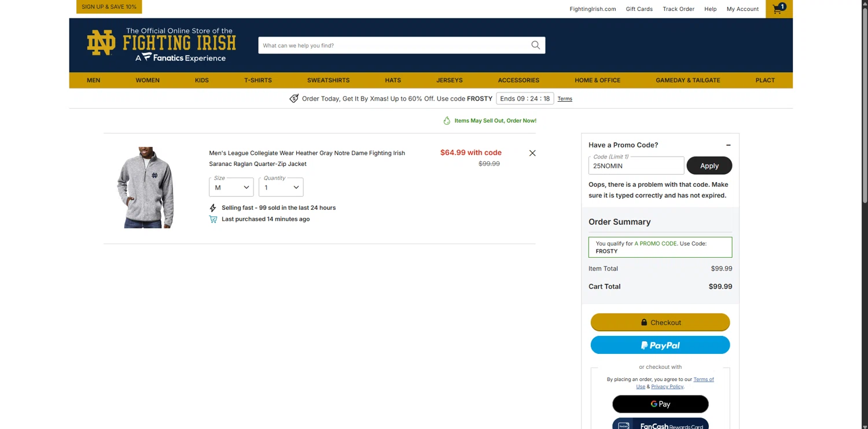Viewport: 868px width, 429px height.
Task: Click the 'A PROMO CODE' green text
Action: 656,243
